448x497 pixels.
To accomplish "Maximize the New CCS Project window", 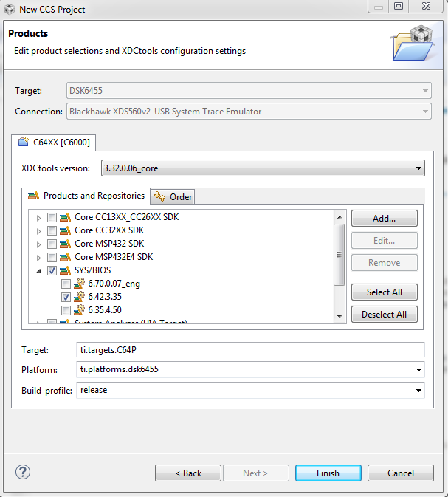I will coord(399,6).
